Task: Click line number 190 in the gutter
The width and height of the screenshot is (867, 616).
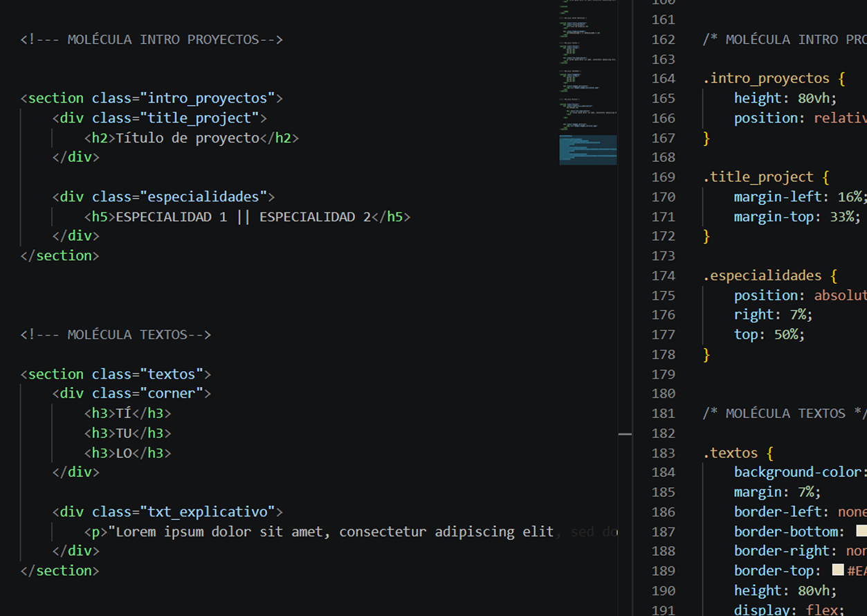Action: pos(663,590)
